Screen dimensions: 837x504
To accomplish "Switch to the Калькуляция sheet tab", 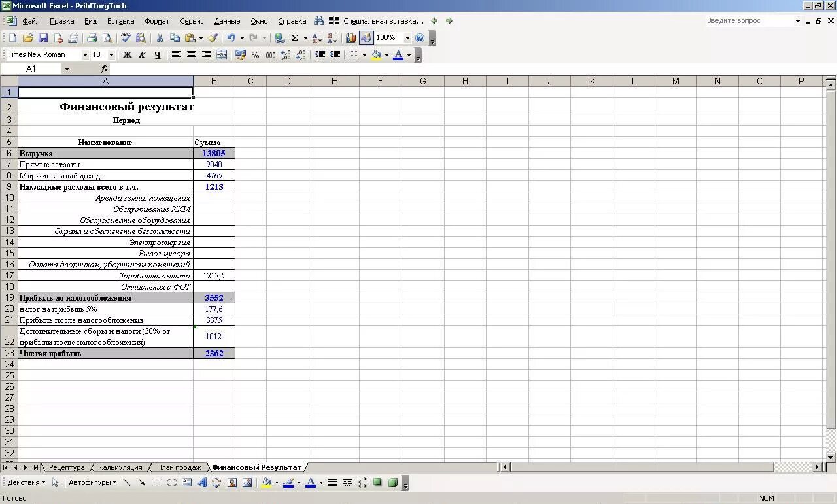I will click(120, 467).
